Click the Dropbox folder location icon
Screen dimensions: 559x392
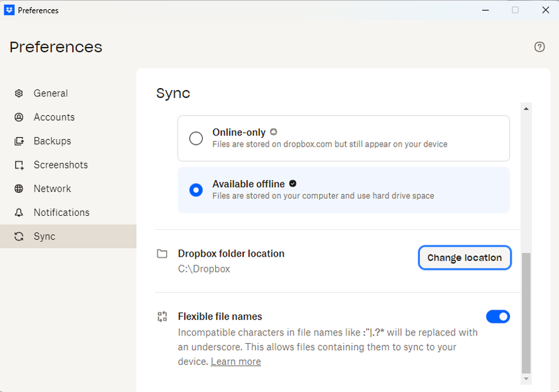tap(162, 254)
